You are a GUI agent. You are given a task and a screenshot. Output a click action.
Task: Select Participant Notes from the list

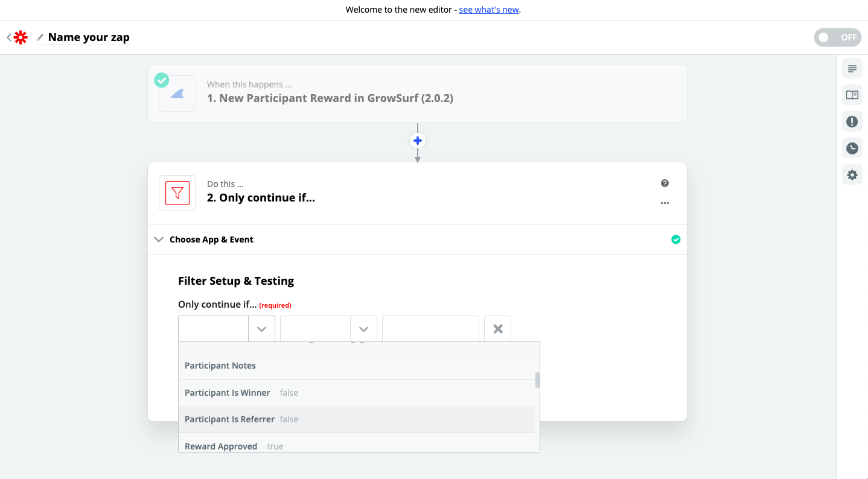point(357,366)
